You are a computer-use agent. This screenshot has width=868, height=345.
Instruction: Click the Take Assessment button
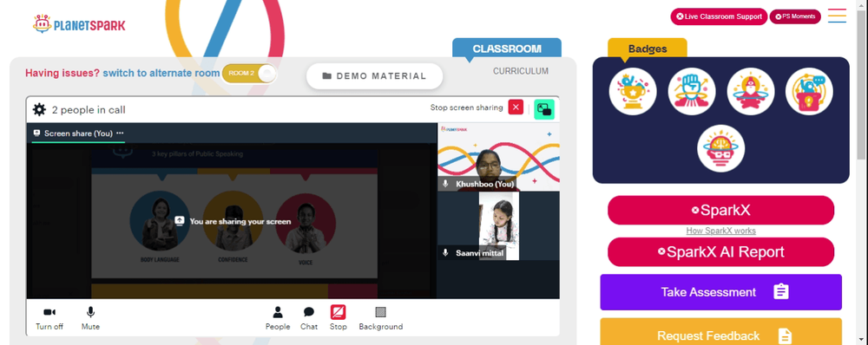(720, 292)
